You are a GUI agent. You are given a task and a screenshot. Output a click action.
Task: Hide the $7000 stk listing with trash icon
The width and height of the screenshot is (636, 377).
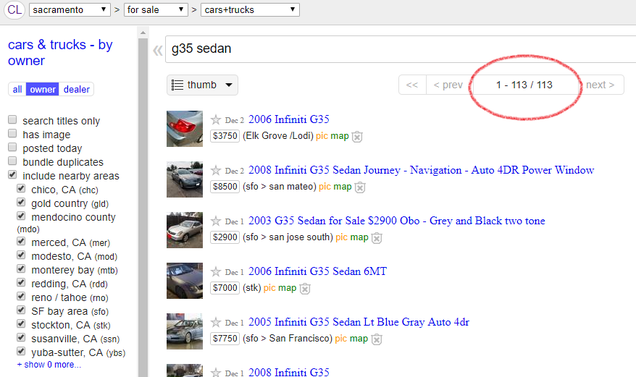305,289
